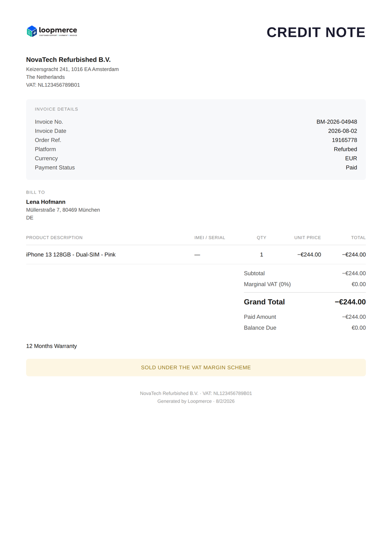Click the line total −€244.00 in the product row

[x=354, y=255]
